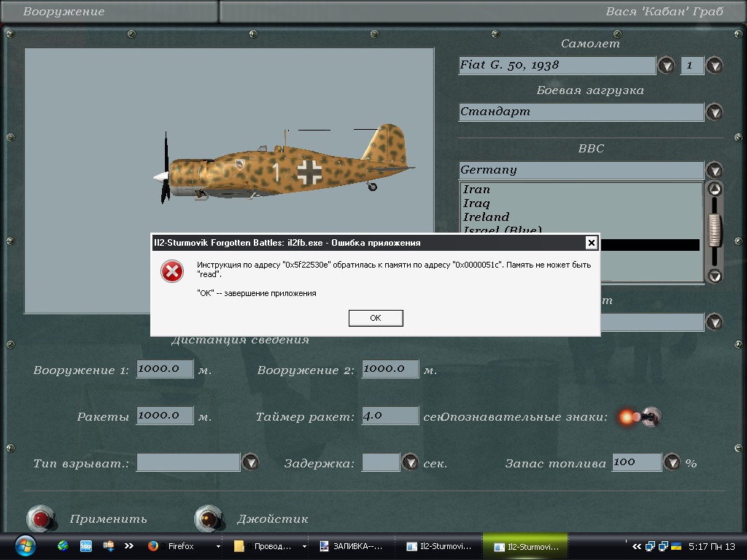Click the Джойстик round button

point(209,519)
